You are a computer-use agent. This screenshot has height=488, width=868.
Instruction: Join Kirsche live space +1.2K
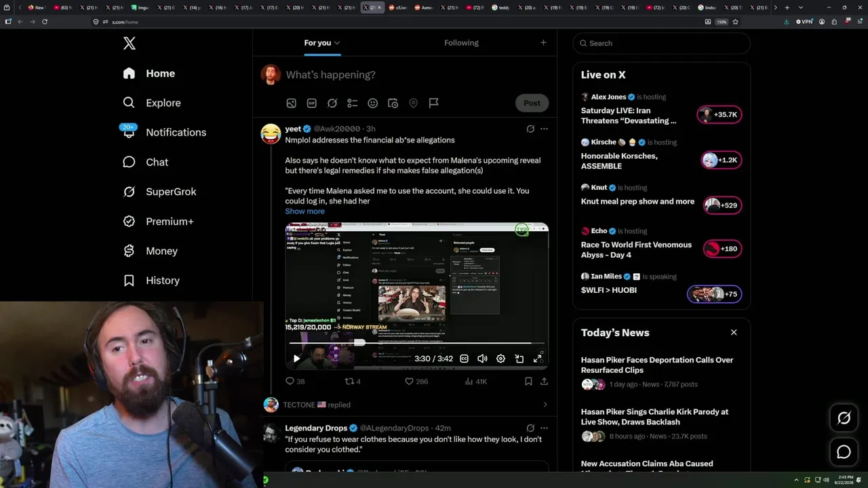pyautogui.click(x=722, y=160)
